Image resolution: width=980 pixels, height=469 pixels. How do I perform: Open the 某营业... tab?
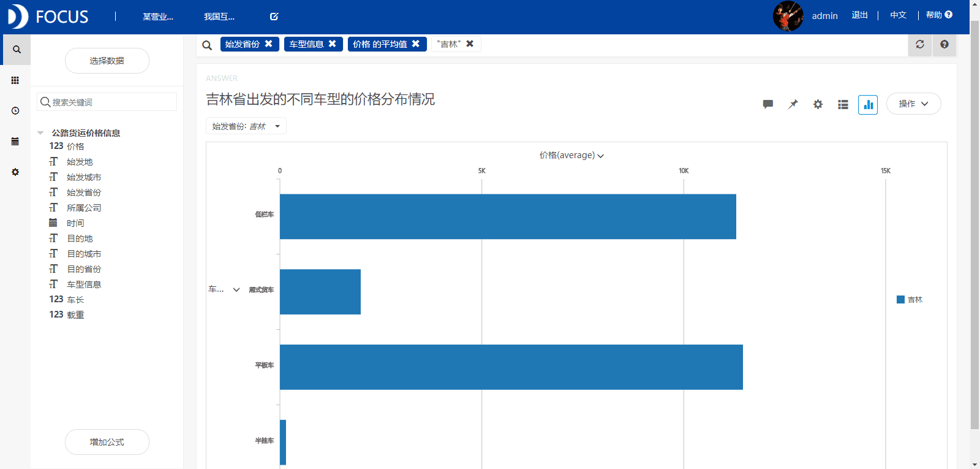157,17
